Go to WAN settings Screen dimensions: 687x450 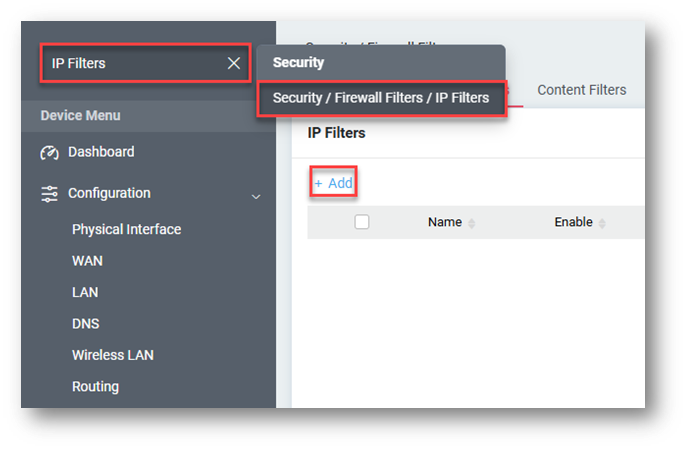click(x=87, y=261)
